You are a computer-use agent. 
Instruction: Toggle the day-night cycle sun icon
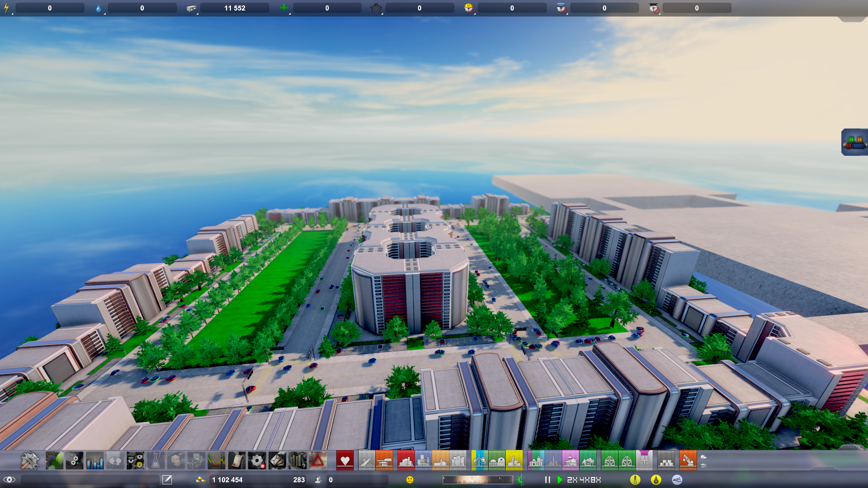(x=520, y=480)
